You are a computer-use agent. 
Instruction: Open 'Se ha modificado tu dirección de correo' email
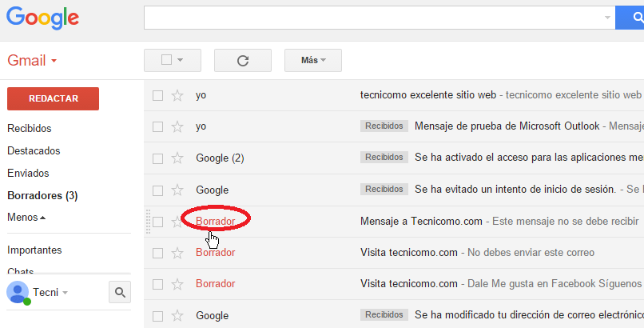coord(529,315)
